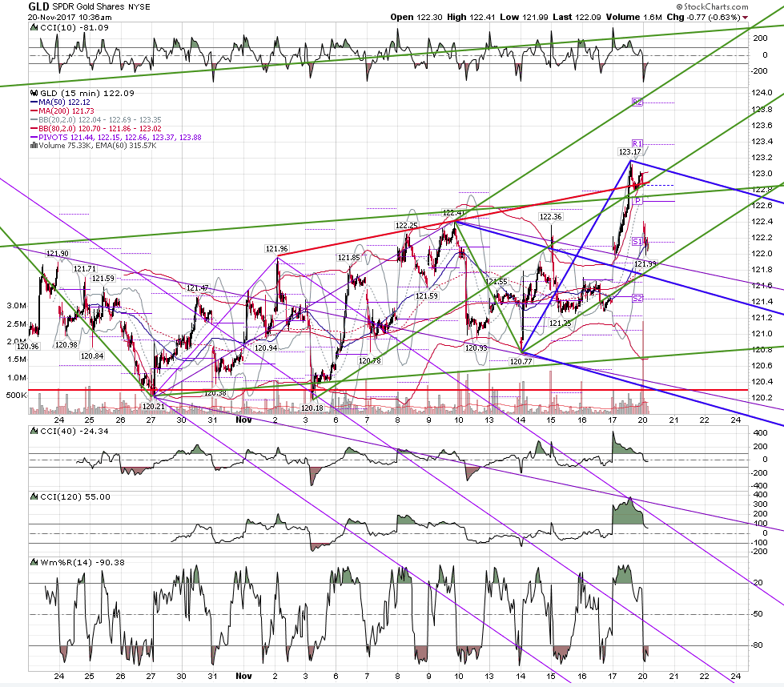Click the 121.96 price label
This screenshot has height=687, width=784.
click(x=276, y=248)
